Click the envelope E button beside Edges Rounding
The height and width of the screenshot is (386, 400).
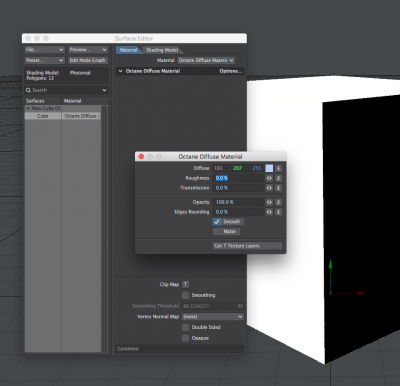point(278,212)
